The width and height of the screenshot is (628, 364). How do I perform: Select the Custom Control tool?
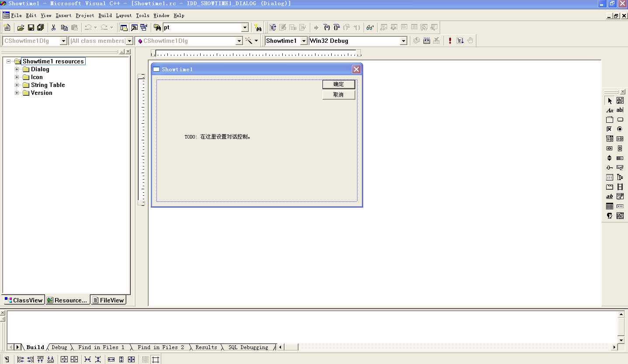coord(610,216)
